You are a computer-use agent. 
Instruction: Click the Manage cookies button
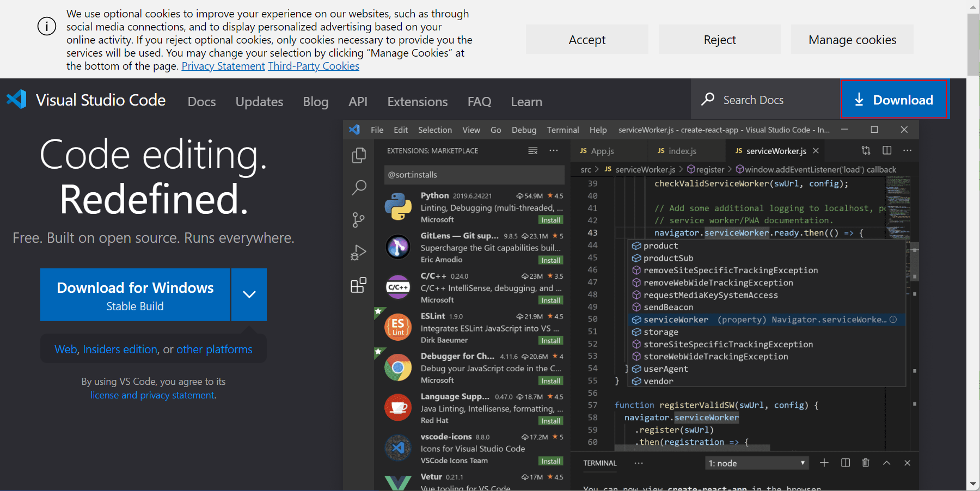point(852,39)
